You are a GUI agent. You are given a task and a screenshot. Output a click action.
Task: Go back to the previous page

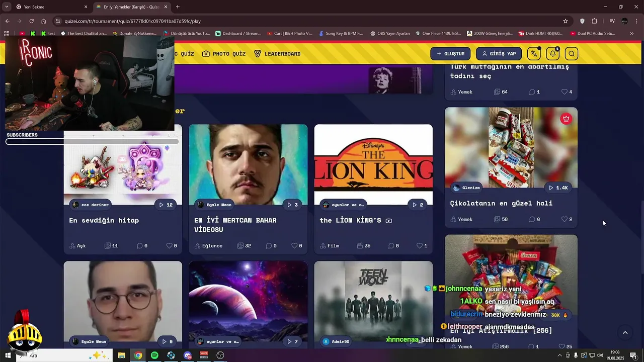click(x=7, y=21)
